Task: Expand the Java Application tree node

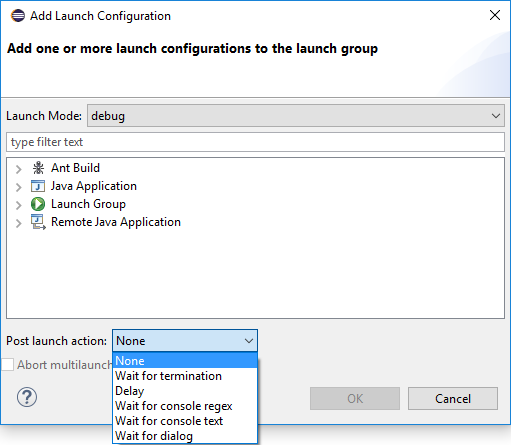Action: click(x=19, y=187)
